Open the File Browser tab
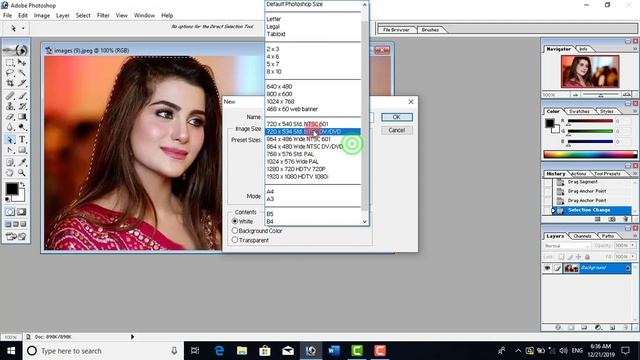The height and width of the screenshot is (360, 640). 396,30
